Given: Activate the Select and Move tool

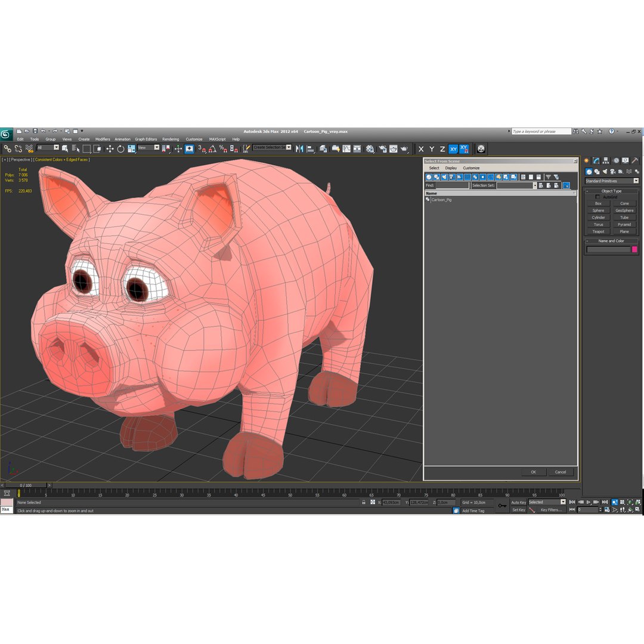Looking at the screenshot, I should pos(110,148).
